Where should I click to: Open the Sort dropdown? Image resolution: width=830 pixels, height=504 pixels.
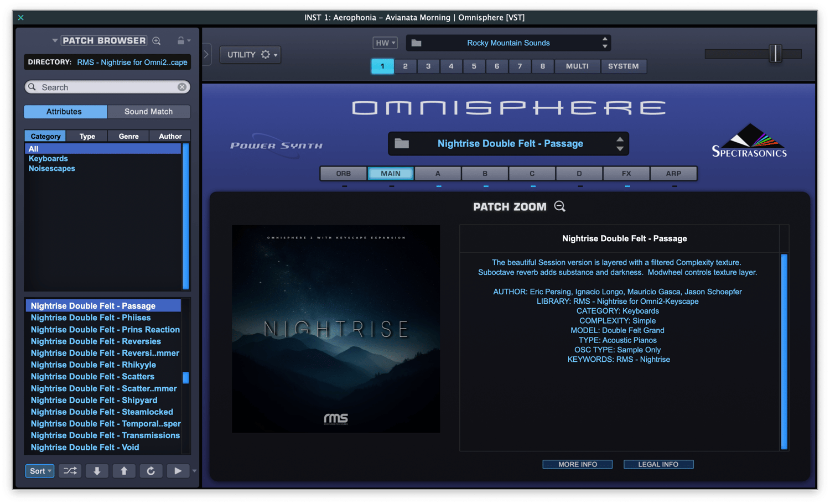(40, 471)
